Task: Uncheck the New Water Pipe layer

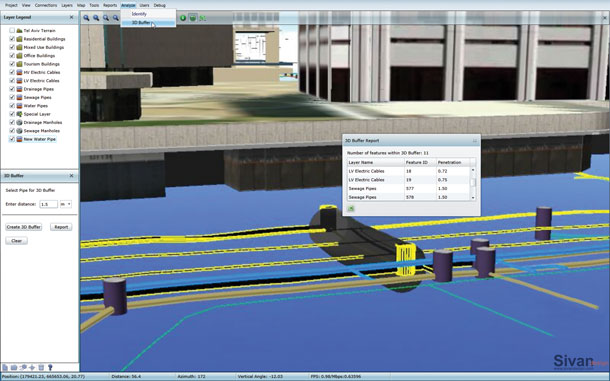Action: click(x=12, y=139)
